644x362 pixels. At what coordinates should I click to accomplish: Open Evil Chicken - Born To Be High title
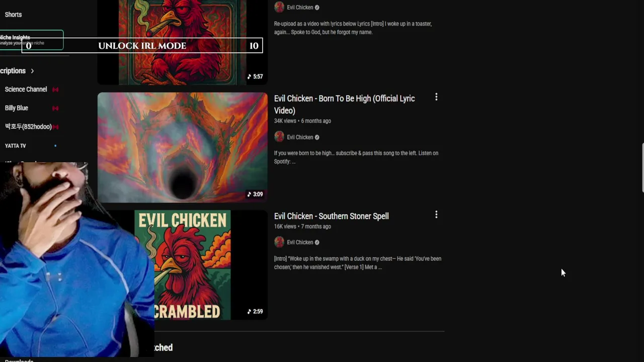click(345, 105)
